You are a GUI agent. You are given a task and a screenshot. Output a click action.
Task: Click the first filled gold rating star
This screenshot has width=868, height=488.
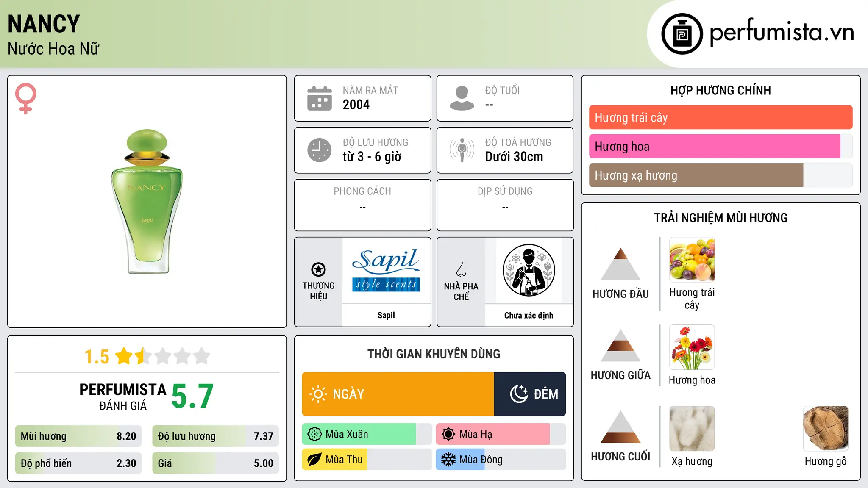tap(124, 356)
